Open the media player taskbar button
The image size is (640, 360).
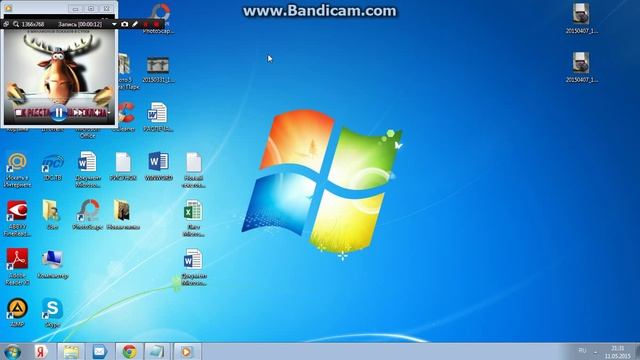pos(187,351)
